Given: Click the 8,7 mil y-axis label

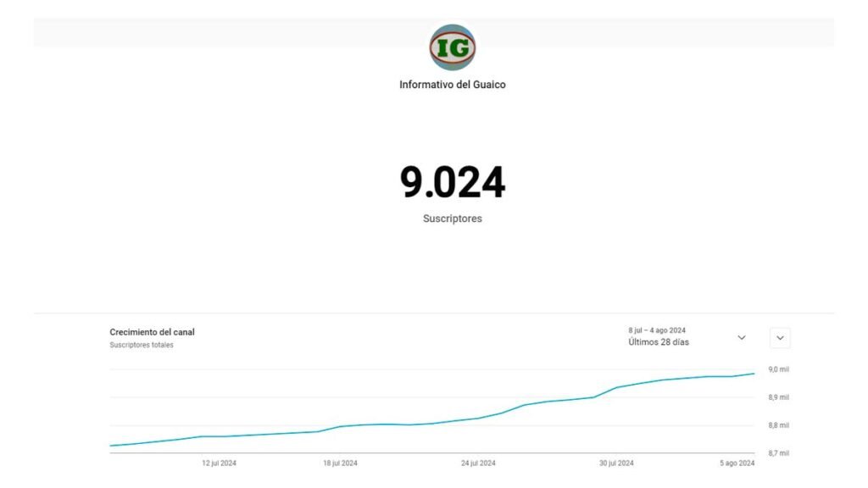Looking at the screenshot, I should (778, 453).
